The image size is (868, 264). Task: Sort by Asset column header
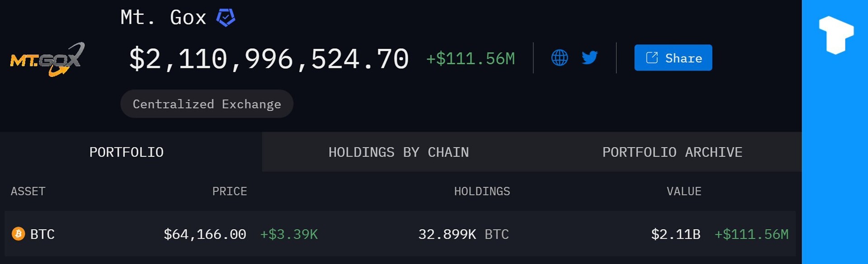point(28,191)
